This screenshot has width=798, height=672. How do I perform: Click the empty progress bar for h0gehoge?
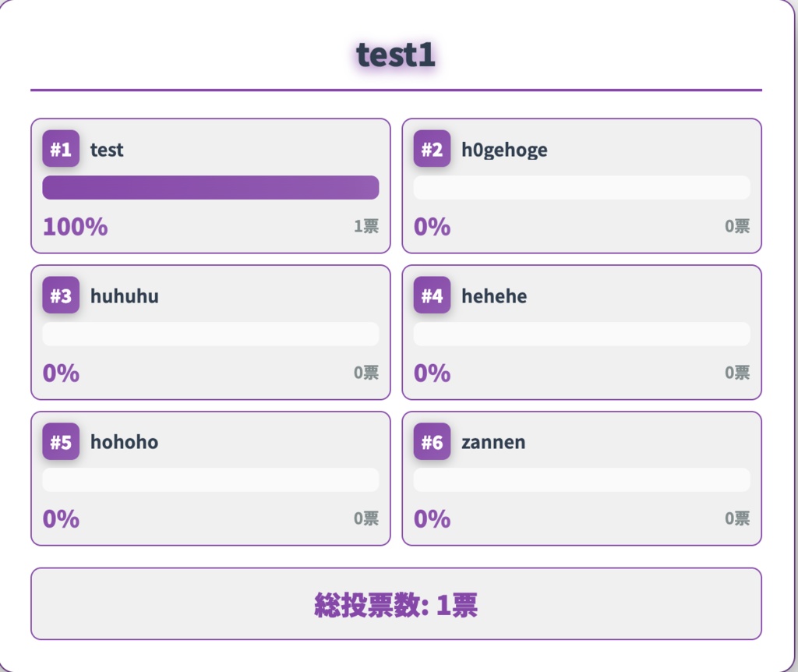click(x=581, y=187)
